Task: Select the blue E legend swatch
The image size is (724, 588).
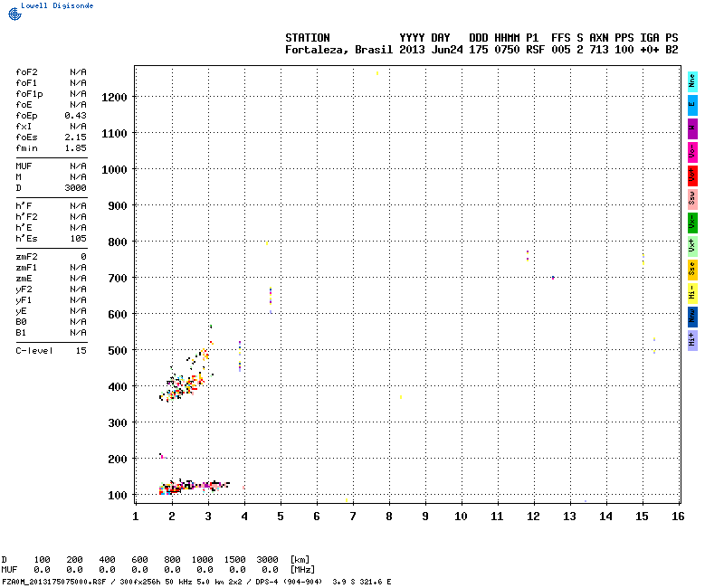Action: click(x=692, y=105)
